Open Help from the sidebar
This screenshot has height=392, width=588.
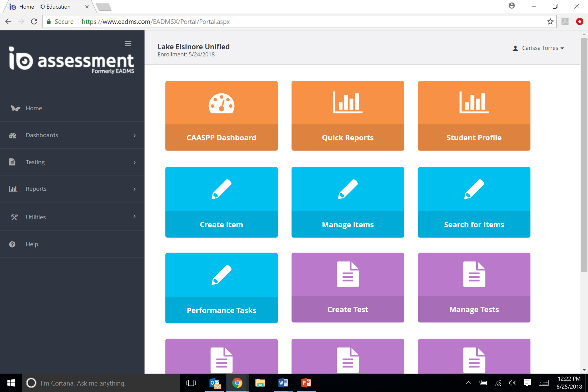32,244
